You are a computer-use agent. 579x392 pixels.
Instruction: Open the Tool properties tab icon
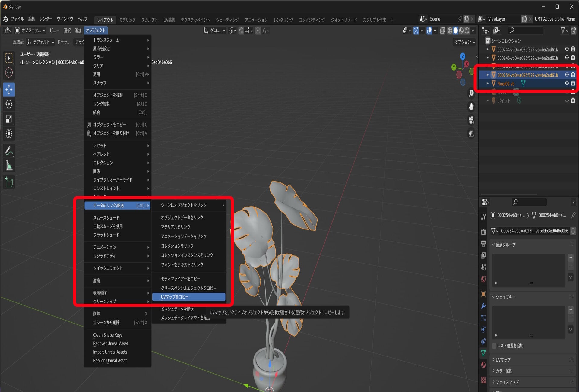483,217
